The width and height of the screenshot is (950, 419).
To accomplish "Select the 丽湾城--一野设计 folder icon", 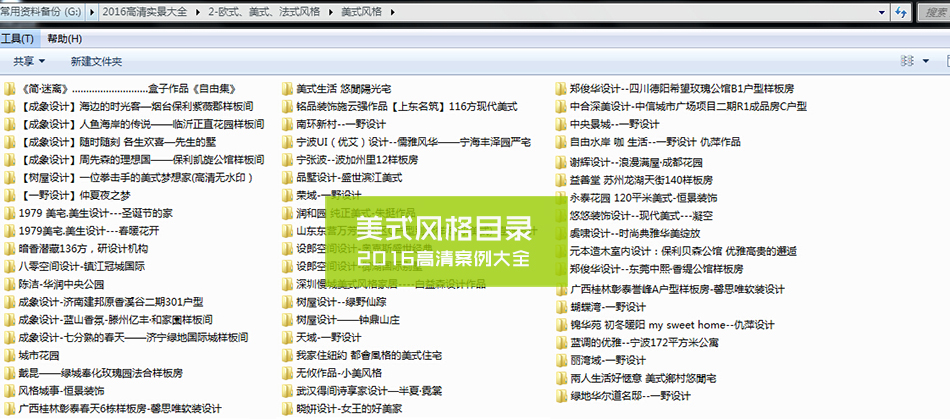I will pos(561,360).
